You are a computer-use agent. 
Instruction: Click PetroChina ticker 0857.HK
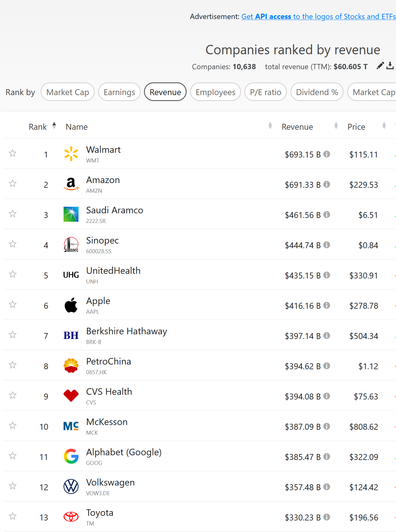click(96, 372)
